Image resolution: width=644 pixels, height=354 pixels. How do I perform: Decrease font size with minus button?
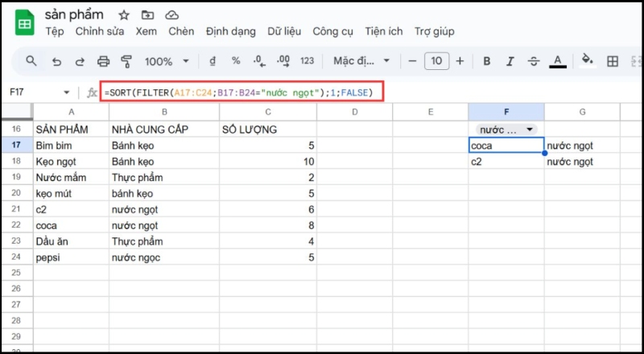[x=412, y=61]
